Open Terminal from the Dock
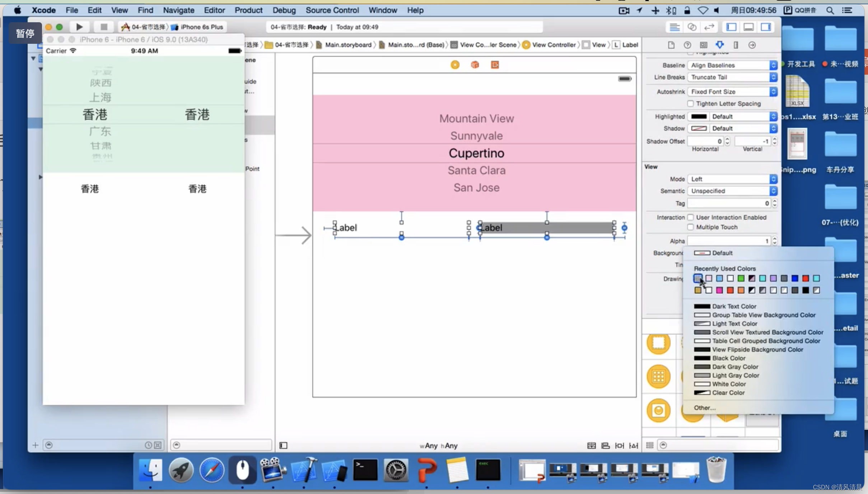868x494 pixels. [365, 470]
